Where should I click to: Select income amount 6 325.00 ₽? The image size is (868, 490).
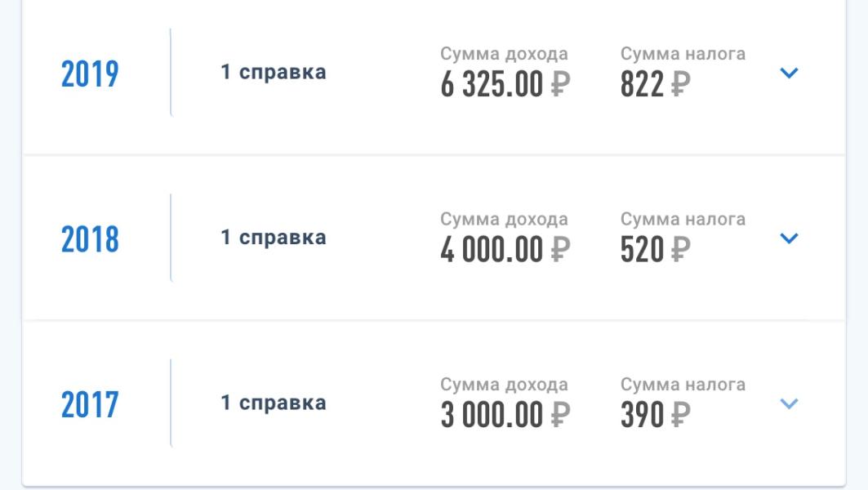[505, 84]
